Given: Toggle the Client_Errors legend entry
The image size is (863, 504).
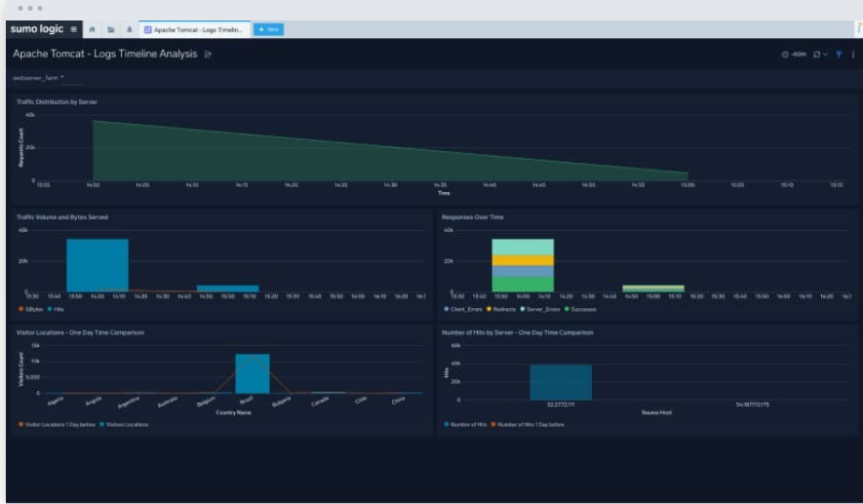Looking at the screenshot, I should 463,309.
